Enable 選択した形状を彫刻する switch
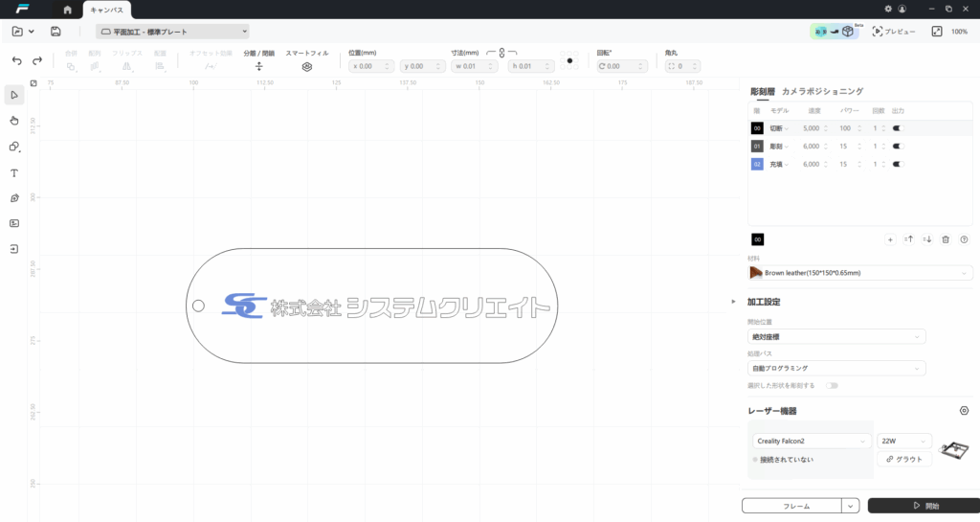 [832, 386]
